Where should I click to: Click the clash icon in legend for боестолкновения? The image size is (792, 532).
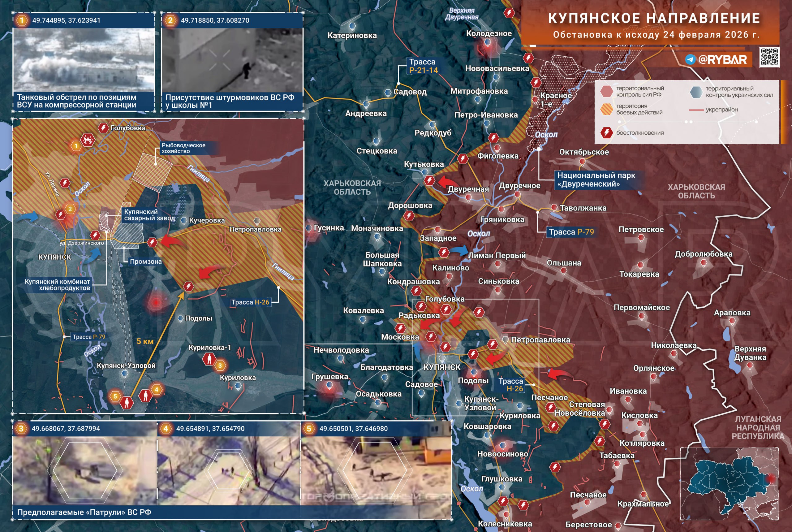pyautogui.click(x=606, y=133)
